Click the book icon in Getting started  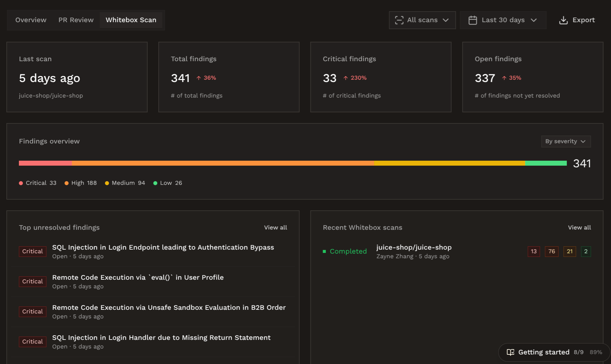point(510,352)
